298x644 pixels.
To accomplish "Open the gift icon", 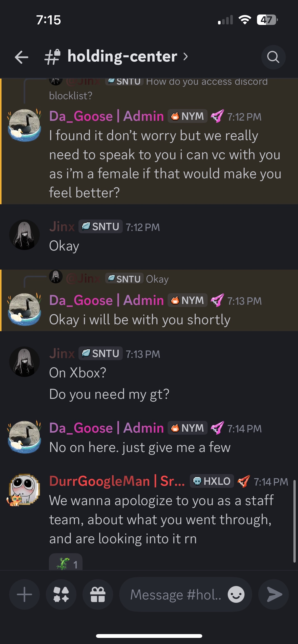I will pyautogui.click(x=98, y=594).
